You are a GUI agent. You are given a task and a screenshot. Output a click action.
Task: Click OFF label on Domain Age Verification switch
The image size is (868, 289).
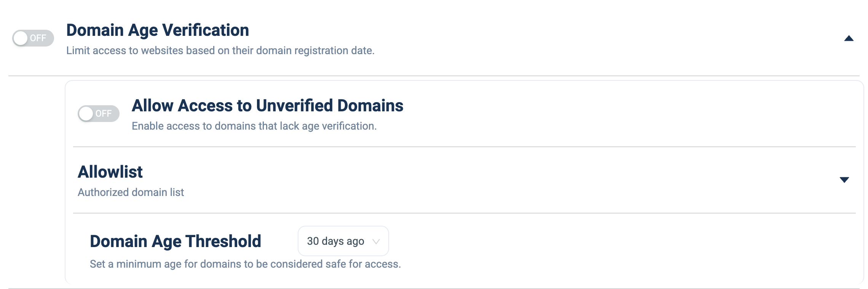[38, 38]
